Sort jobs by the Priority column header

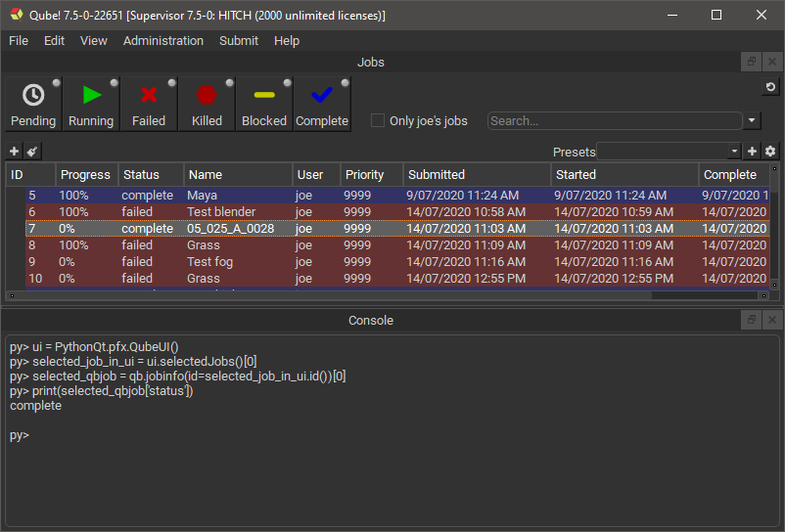point(364,175)
